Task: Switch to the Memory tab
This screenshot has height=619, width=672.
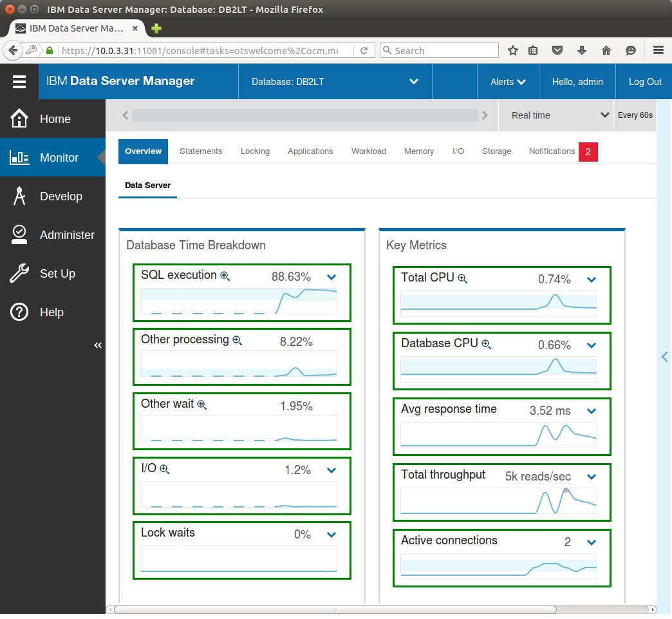Action: pos(419,151)
